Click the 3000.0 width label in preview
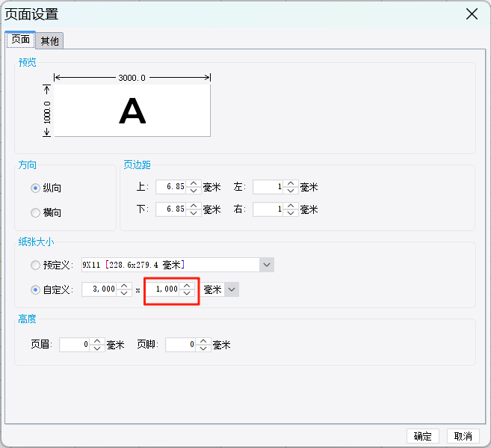 click(x=132, y=78)
